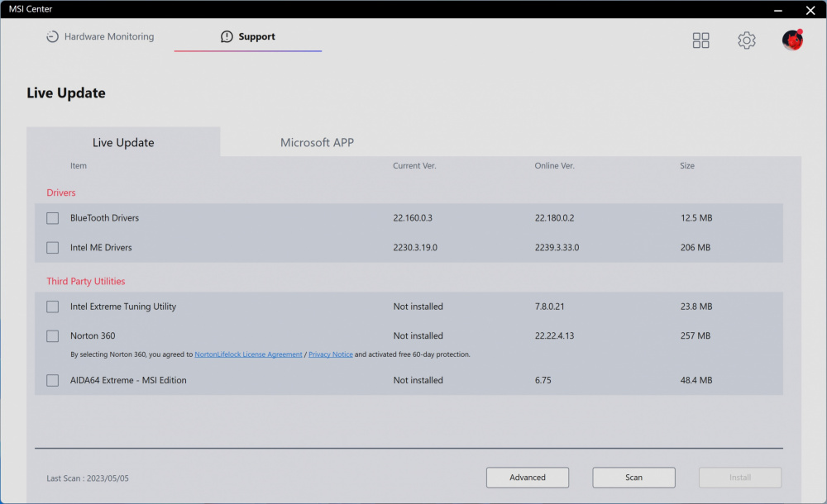The width and height of the screenshot is (827, 504).
Task: Click online version 2239.3.33.0
Action: click(557, 248)
